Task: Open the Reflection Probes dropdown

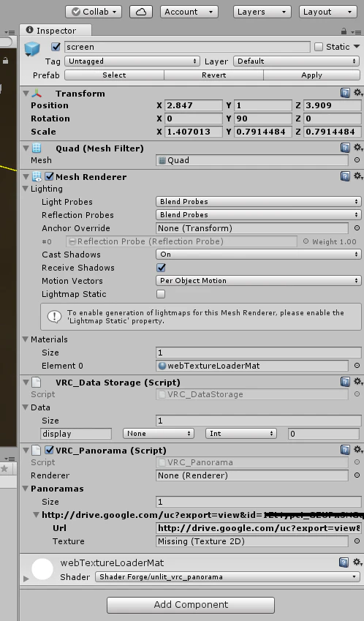Action: pyautogui.click(x=258, y=214)
